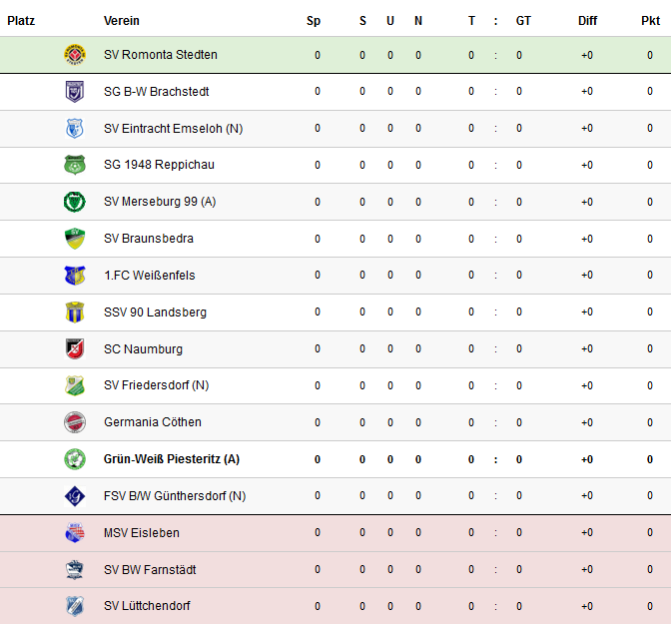Click the SV Eintracht Emseloh crest icon

(x=75, y=128)
